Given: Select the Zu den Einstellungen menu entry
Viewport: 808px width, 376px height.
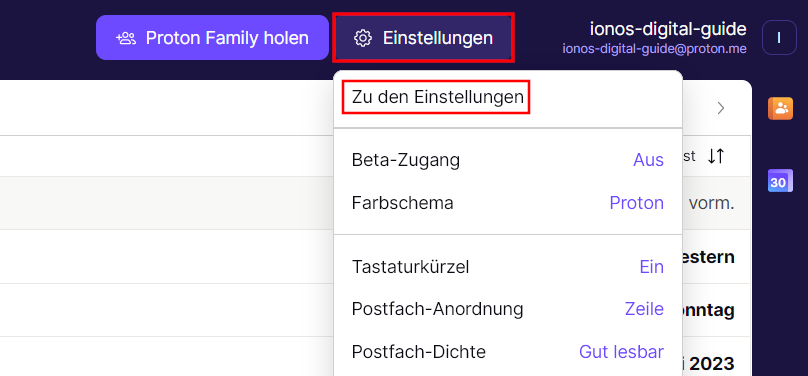Looking at the screenshot, I should pyautogui.click(x=437, y=97).
